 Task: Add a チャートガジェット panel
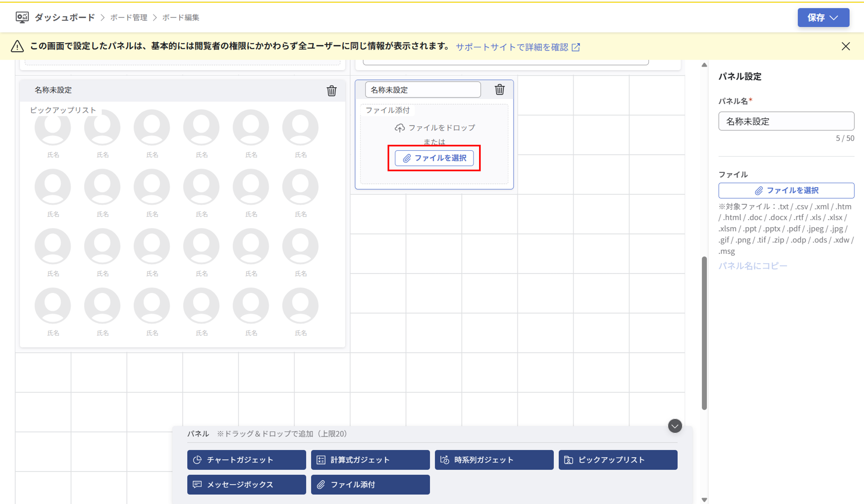(x=247, y=460)
